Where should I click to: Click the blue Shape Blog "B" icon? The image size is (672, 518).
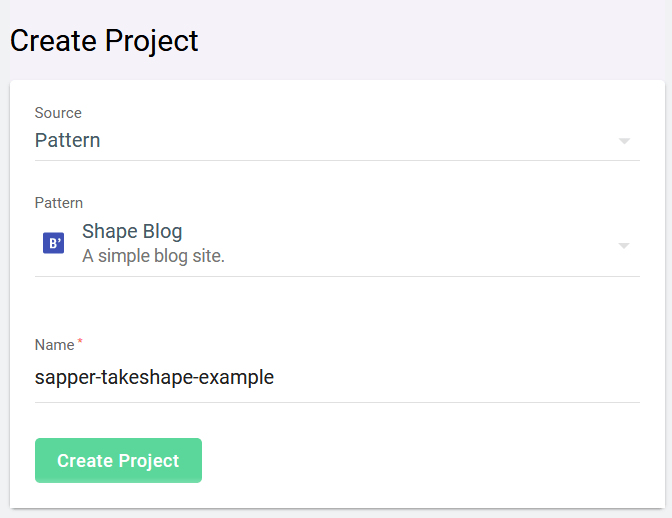[54, 243]
